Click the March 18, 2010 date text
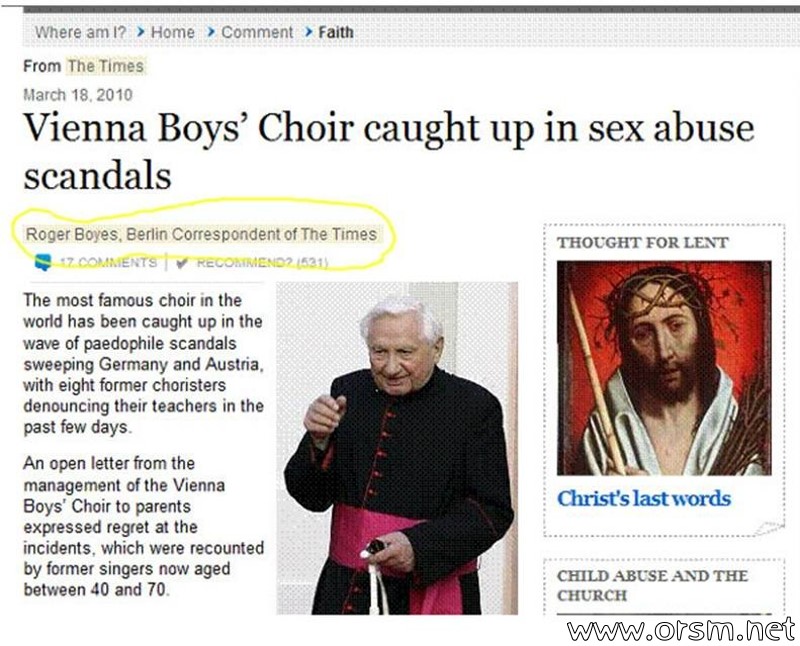Viewport: 800px width, 646px height. click(78, 95)
